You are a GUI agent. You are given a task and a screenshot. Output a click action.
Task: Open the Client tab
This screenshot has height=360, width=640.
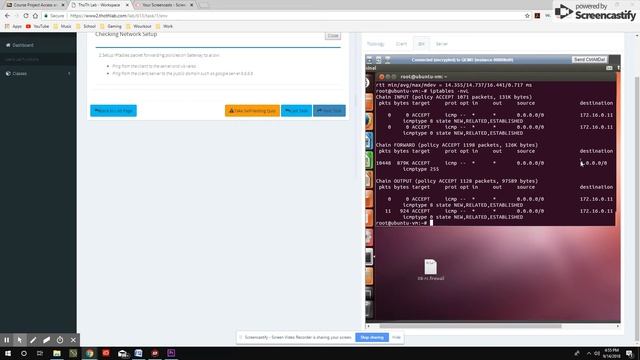(401, 44)
